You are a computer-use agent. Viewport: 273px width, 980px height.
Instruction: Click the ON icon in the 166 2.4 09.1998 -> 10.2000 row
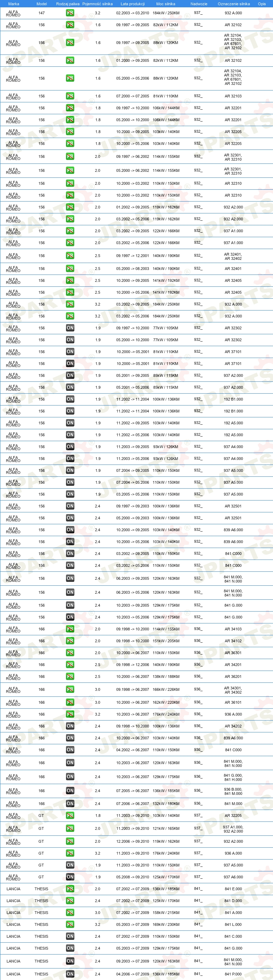click(x=70, y=726)
